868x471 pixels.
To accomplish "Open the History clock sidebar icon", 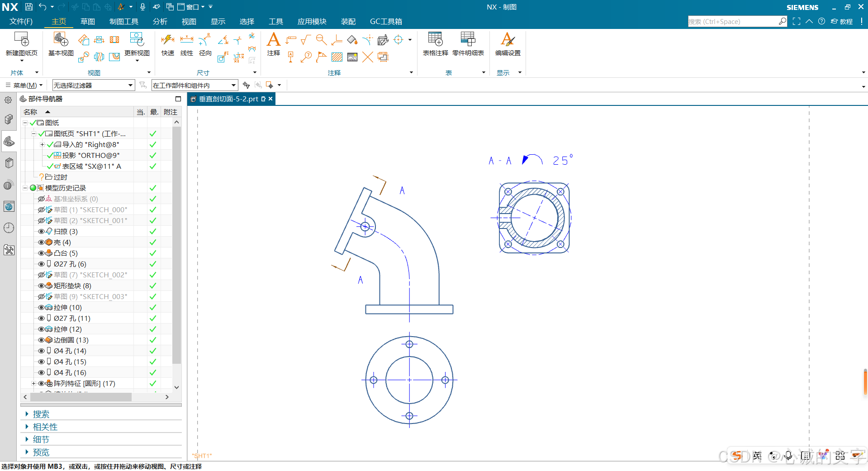I will pyautogui.click(x=9, y=228).
